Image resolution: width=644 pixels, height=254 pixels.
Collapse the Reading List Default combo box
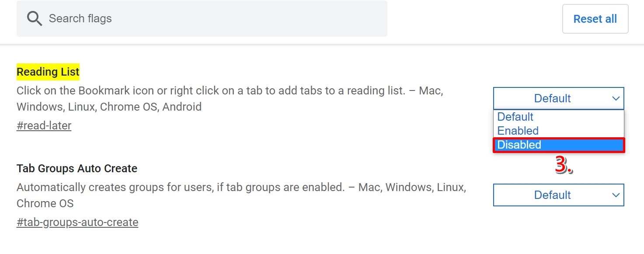click(x=559, y=98)
